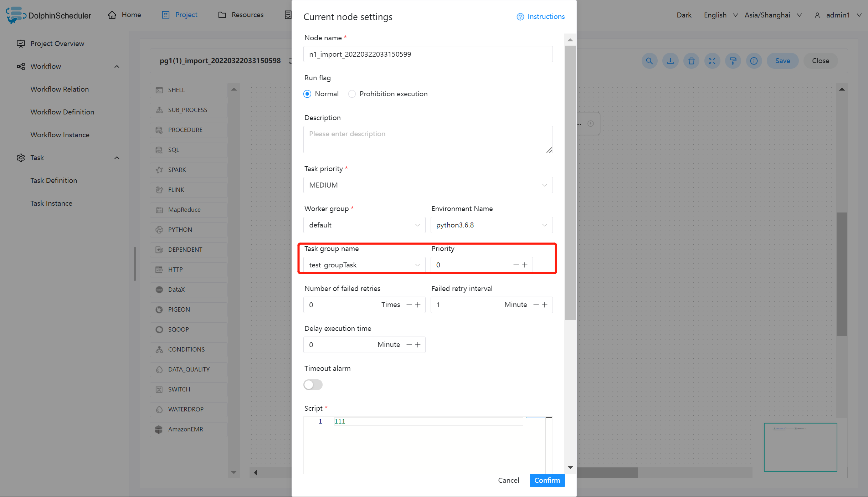Viewport: 868px width, 497px height.
Task: Click the trash delete icon
Action: point(691,61)
